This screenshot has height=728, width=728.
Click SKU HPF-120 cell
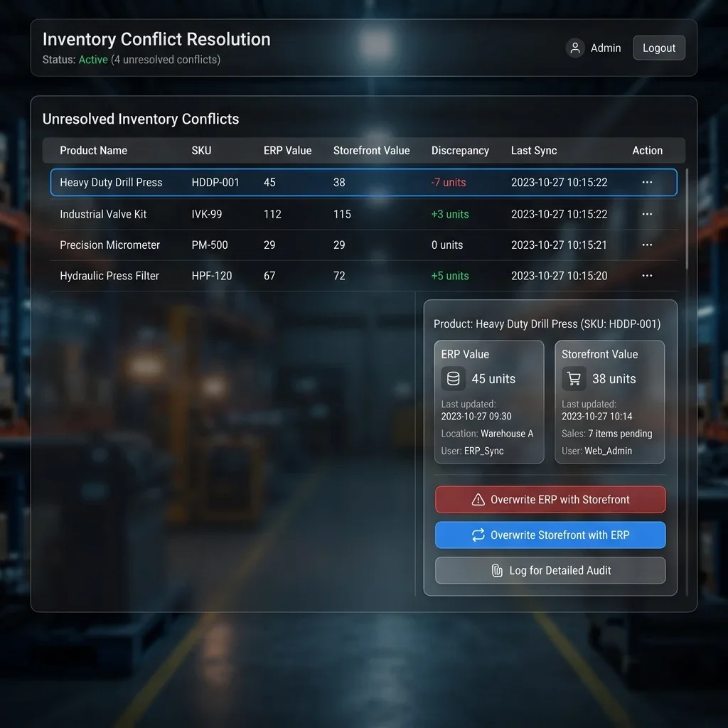pos(212,276)
